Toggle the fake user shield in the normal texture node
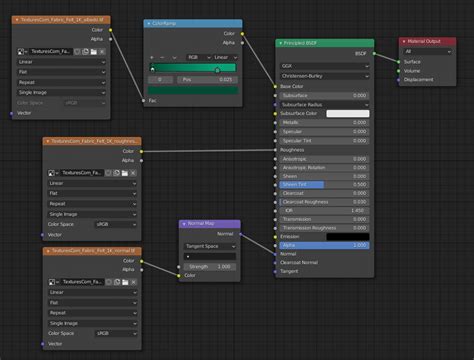The image size is (474, 360). coord(109,282)
